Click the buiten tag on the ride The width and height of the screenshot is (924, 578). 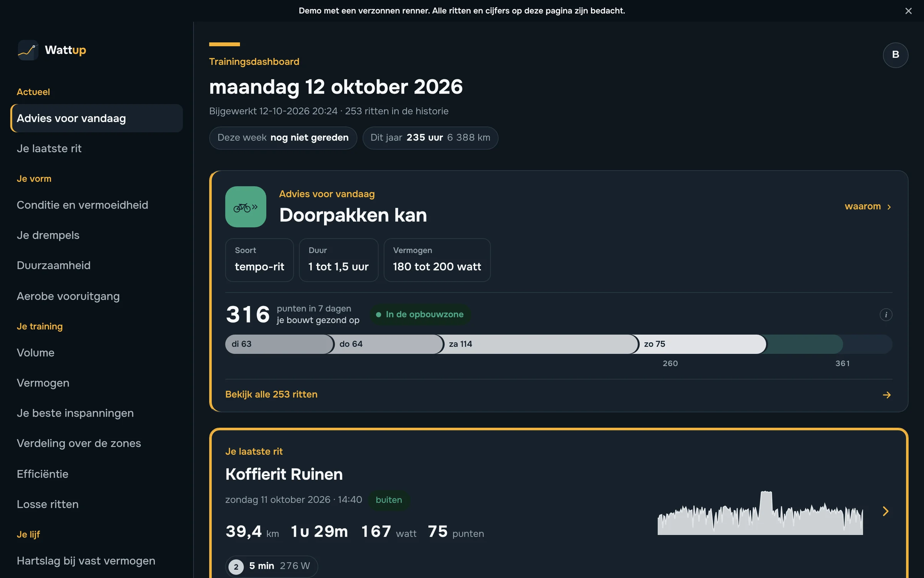click(388, 500)
